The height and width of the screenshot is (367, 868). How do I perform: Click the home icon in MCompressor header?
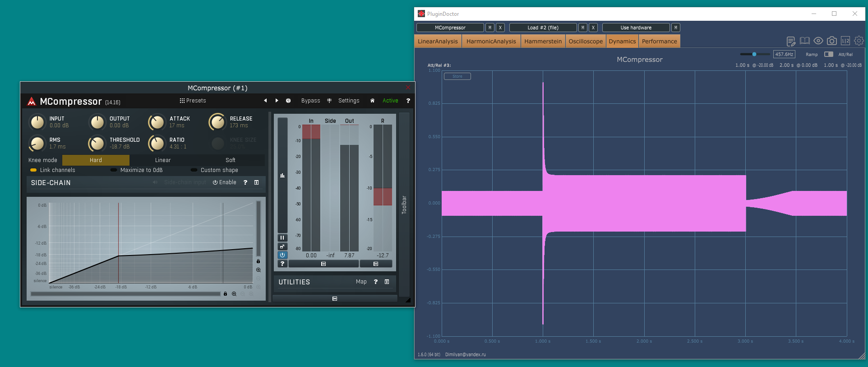(372, 101)
